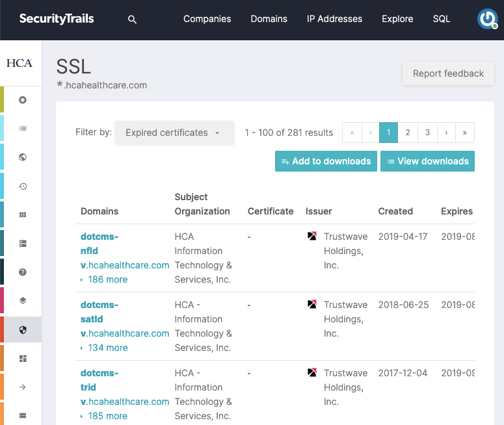Go to next results page
The height and width of the screenshot is (425, 504).
(x=446, y=133)
